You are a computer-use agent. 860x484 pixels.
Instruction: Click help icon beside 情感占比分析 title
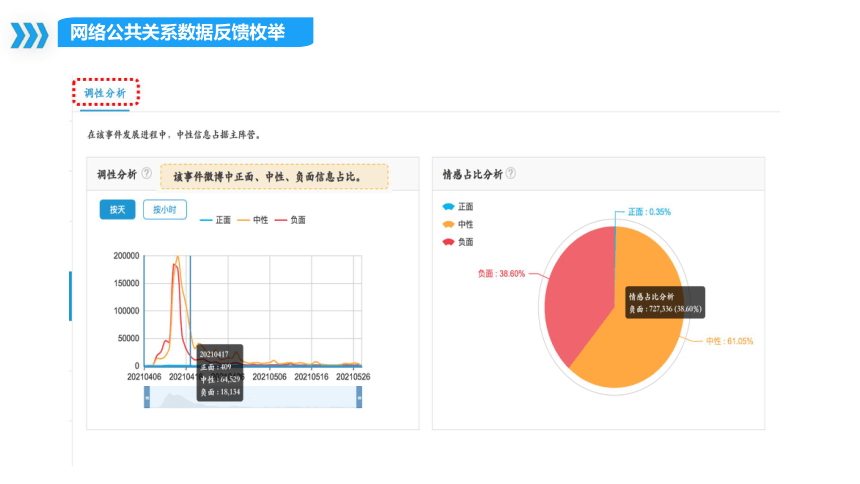coord(511,173)
